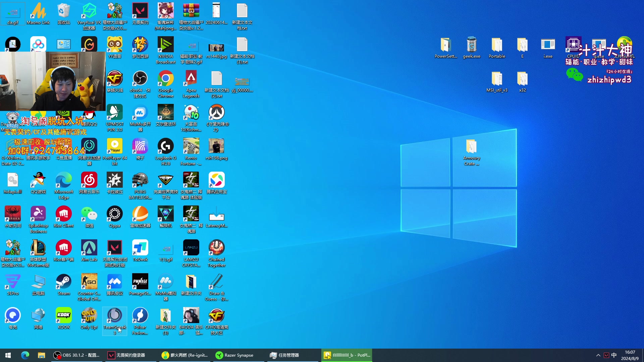Launch Aim Lab desktop shortcut
644x362 pixels.
point(89,251)
